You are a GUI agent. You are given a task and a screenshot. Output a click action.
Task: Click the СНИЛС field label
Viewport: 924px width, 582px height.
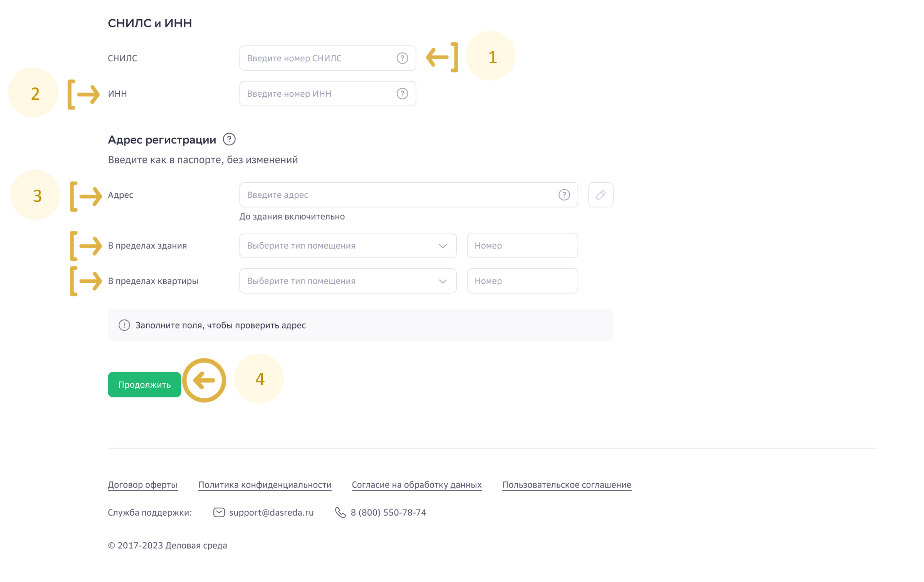(x=122, y=58)
